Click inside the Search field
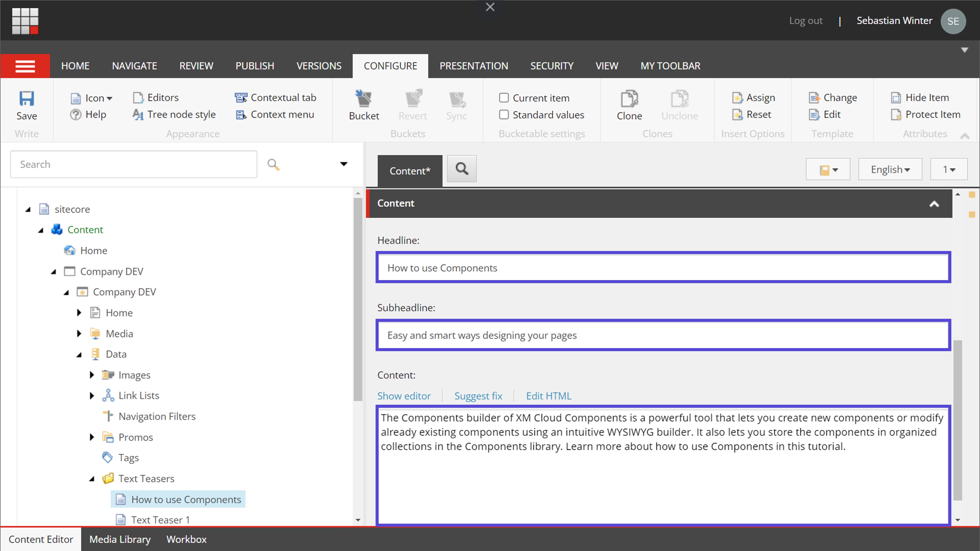980x551 pixels. pos(133,164)
